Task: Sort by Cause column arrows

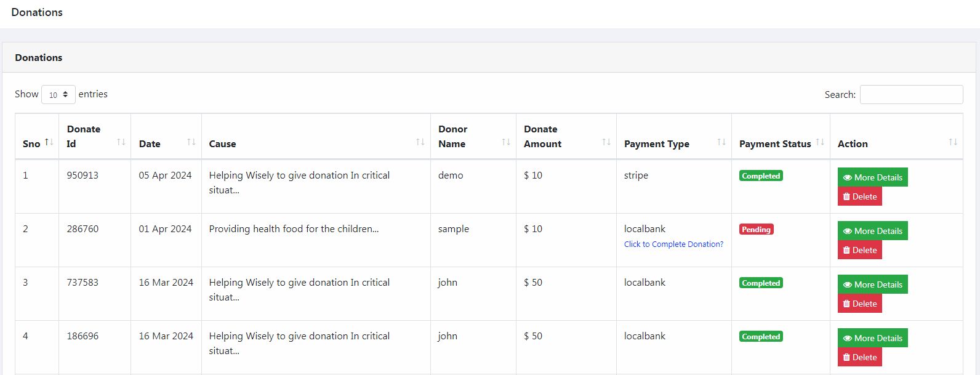Action: coord(420,142)
